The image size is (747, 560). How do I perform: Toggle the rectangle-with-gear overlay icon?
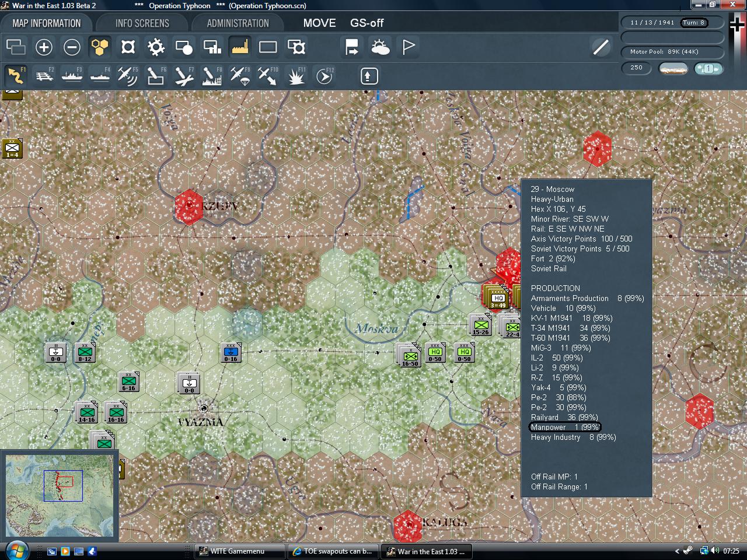(296, 47)
